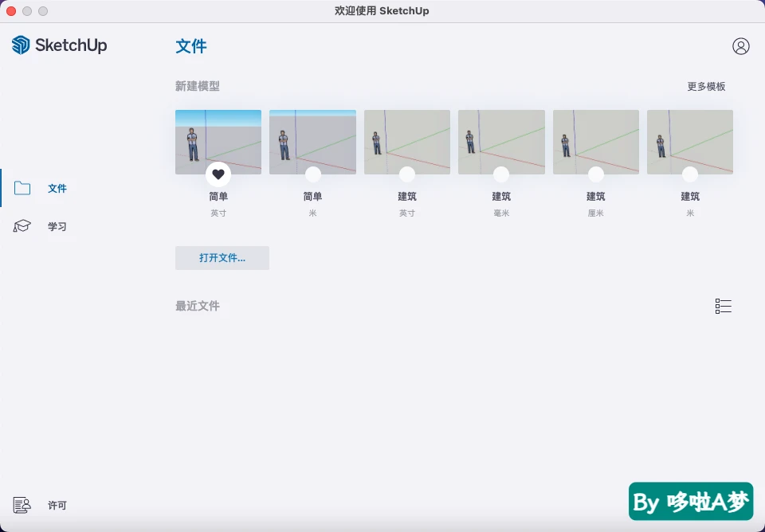
Task: Create model from 建筑 厘米 thumbnail
Action: click(x=596, y=142)
